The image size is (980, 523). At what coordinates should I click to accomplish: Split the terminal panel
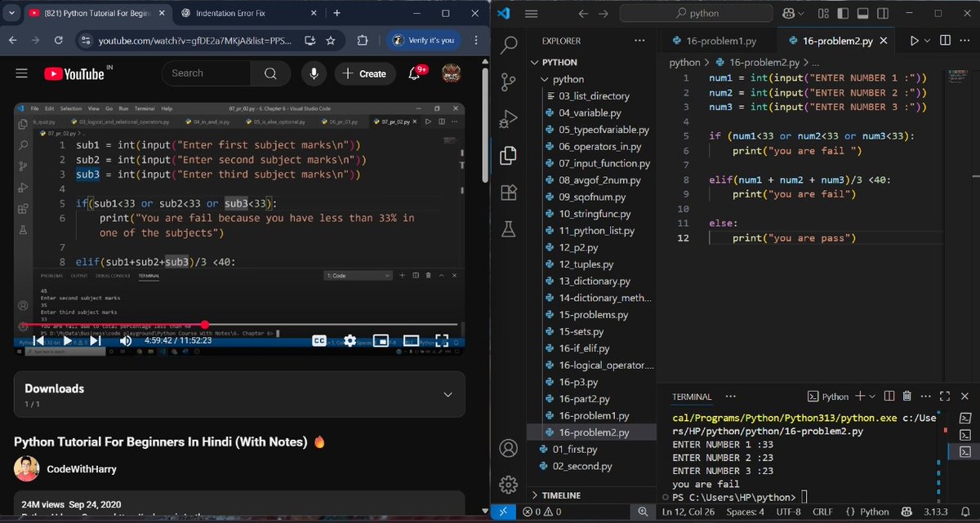click(x=889, y=396)
